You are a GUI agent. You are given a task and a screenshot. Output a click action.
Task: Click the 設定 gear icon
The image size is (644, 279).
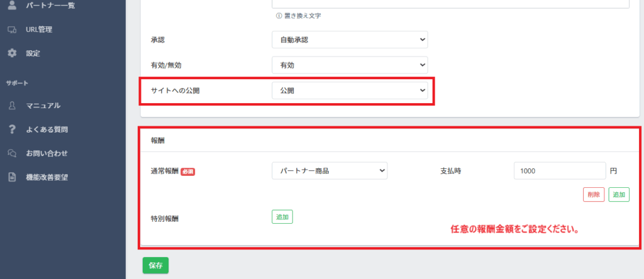13,53
